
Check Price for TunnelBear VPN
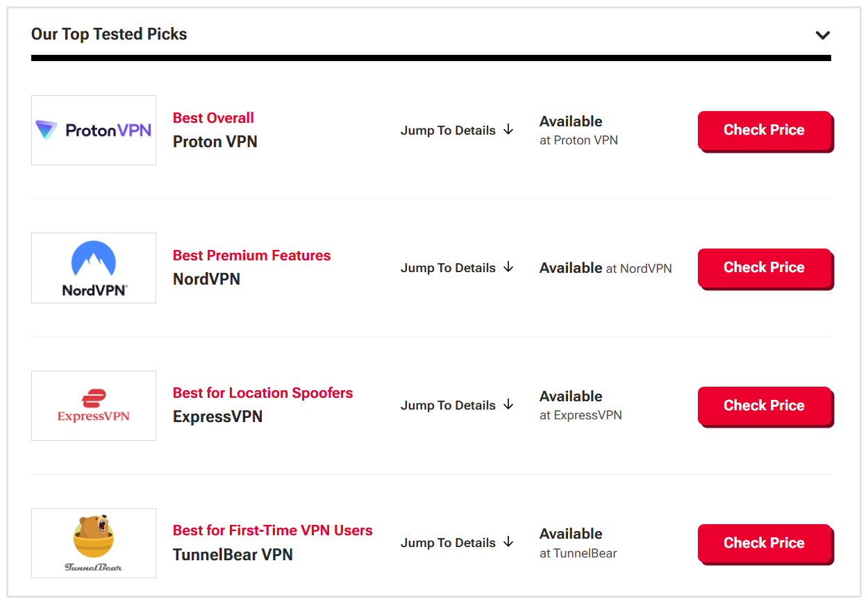pyautogui.click(x=764, y=542)
